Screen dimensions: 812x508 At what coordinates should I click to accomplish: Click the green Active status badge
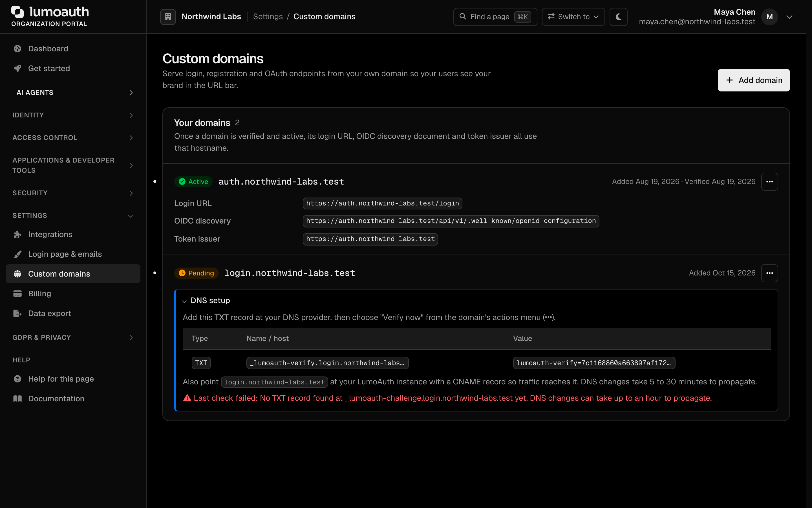coord(193,182)
